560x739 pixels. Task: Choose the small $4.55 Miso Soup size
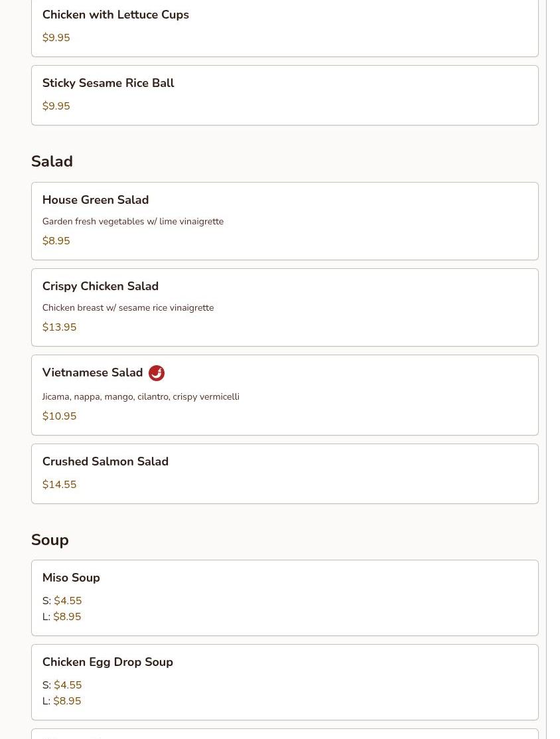coord(62,600)
